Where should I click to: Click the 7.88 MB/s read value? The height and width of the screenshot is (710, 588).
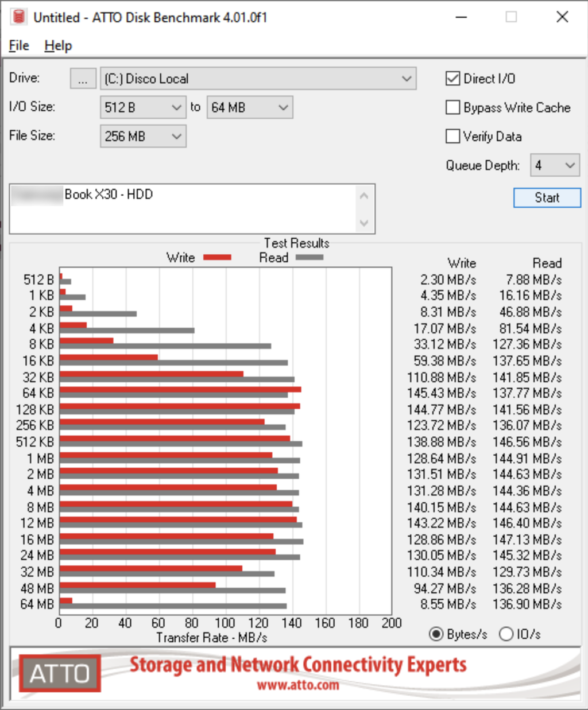534,280
